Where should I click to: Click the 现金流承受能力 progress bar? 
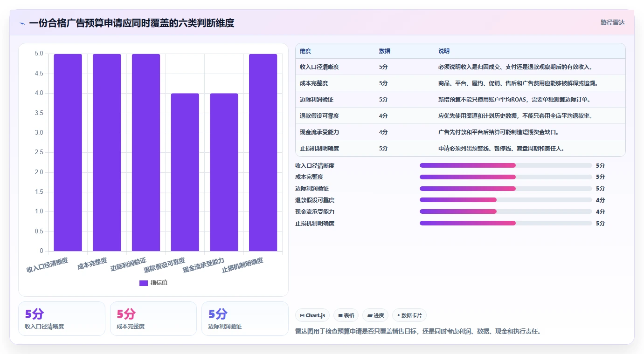506,211
